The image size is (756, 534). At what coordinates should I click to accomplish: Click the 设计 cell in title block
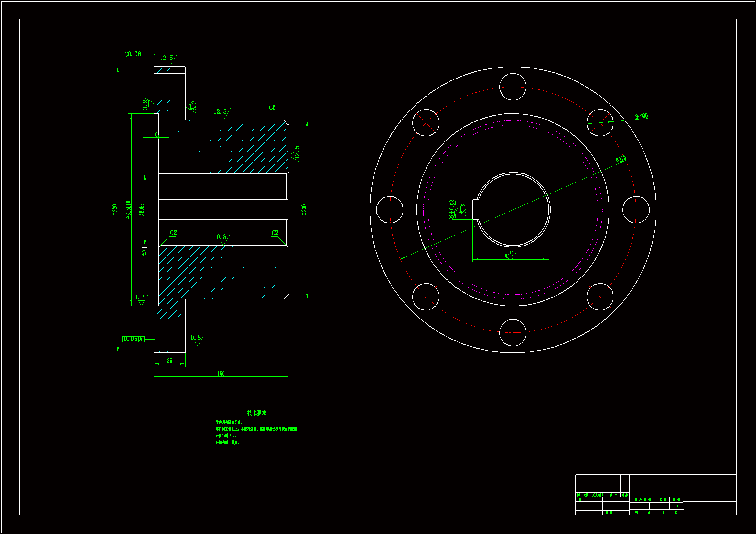(x=582, y=499)
